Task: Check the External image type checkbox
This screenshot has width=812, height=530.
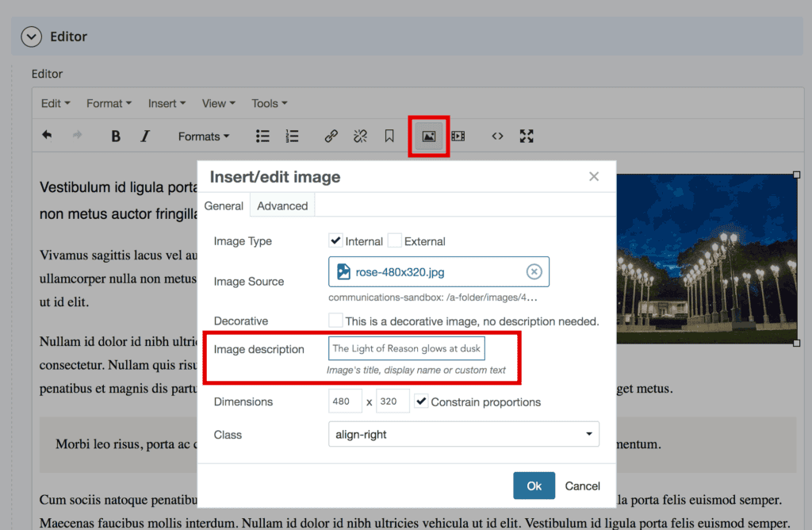Action: (x=395, y=240)
